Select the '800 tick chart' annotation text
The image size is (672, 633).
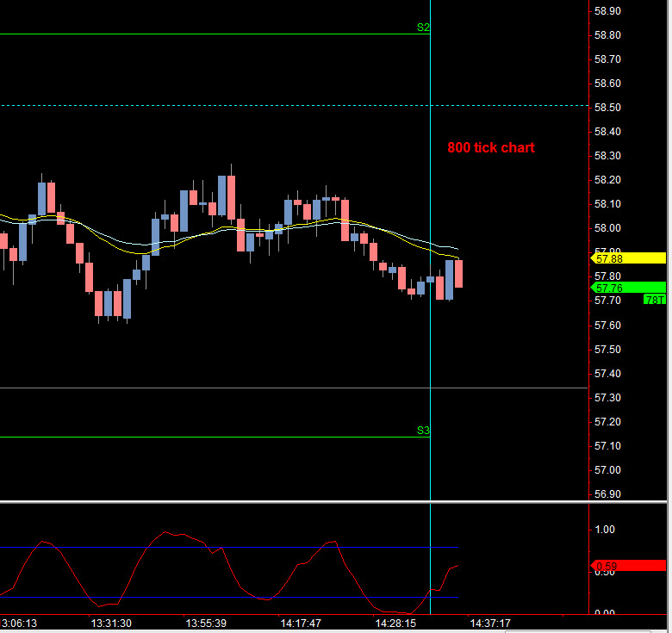(491, 148)
